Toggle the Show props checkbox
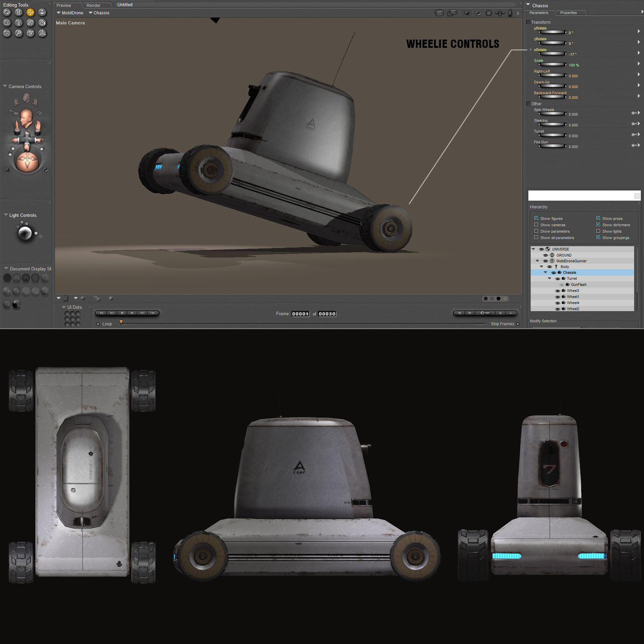The height and width of the screenshot is (644, 644). coord(598,218)
